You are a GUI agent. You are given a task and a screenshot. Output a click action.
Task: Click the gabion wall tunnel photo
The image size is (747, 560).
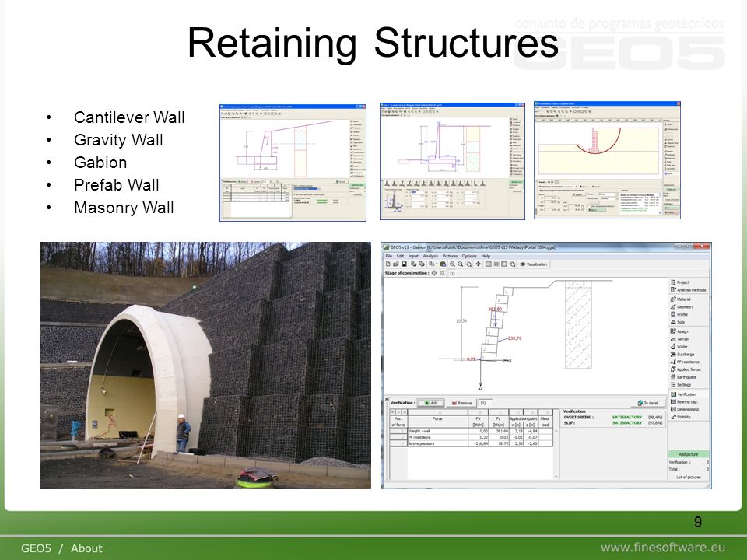[205, 366]
